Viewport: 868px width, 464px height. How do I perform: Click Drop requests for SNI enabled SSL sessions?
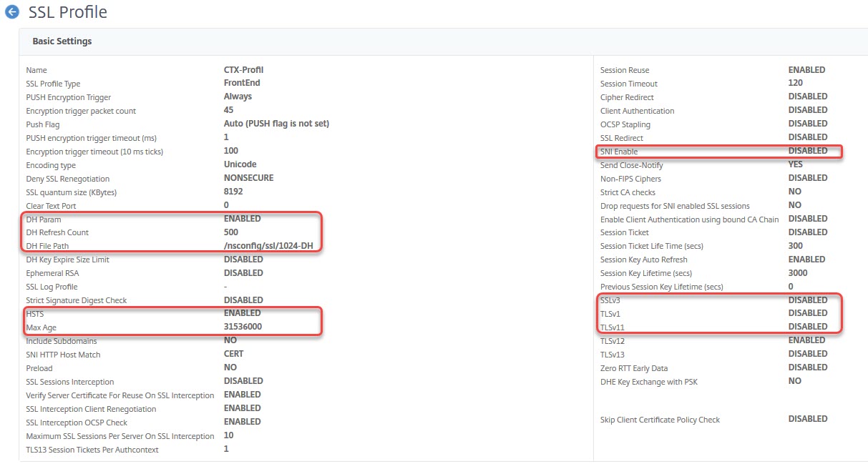[x=675, y=206]
